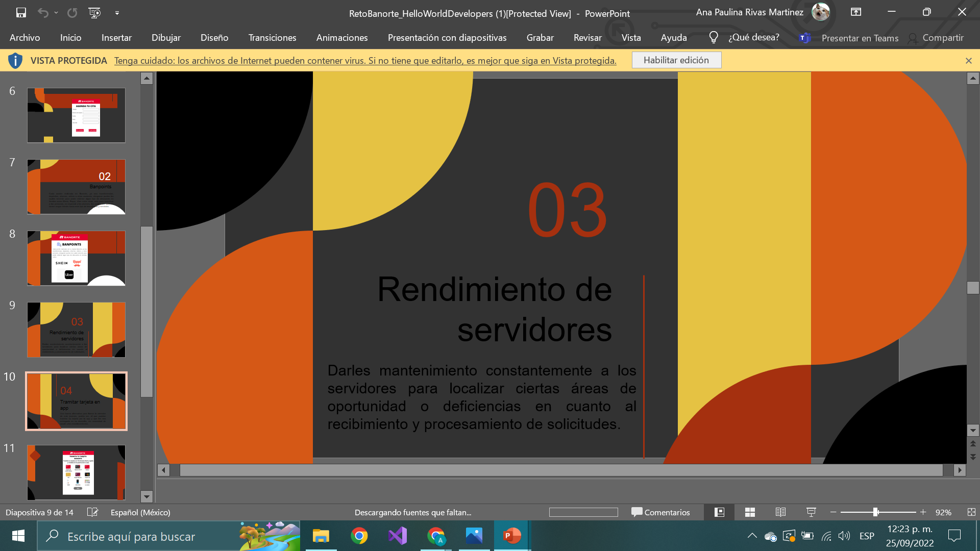The image size is (980, 551).
Task: Open Ribbon Display Options button
Action: pos(856,12)
